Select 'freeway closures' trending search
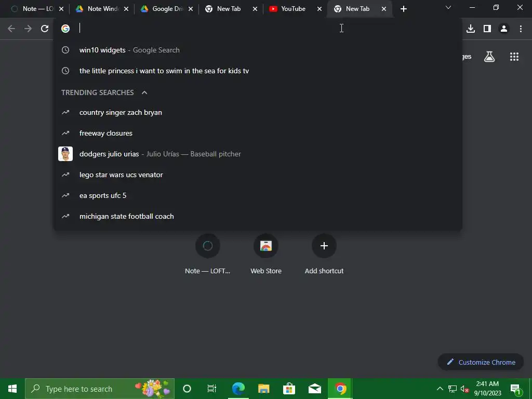This screenshot has height=399, width=532. point(258,134)
